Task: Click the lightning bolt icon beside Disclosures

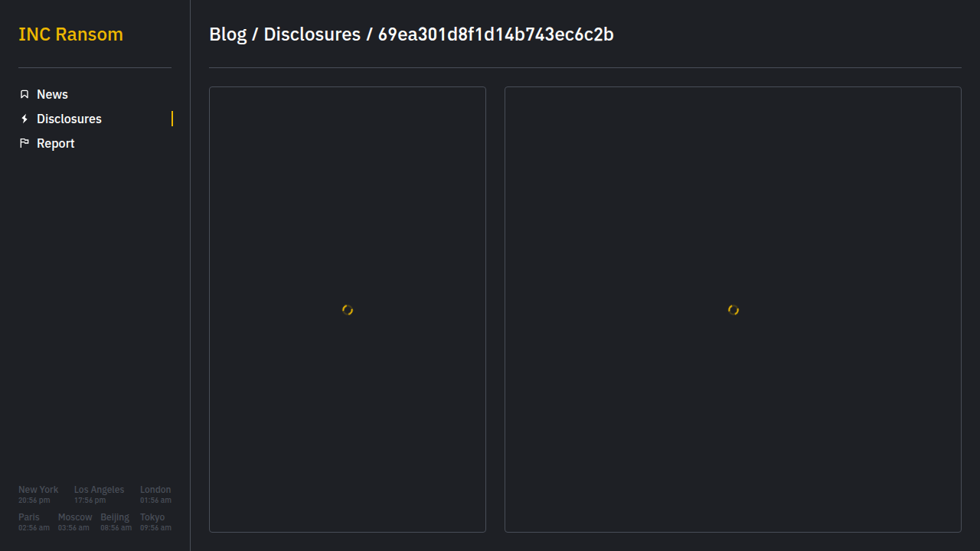Action: [24, 119]
